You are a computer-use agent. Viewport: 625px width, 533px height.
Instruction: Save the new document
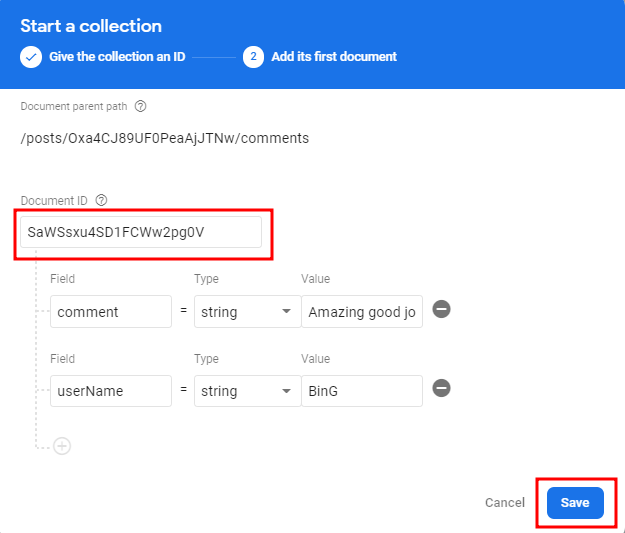(575, 503)
